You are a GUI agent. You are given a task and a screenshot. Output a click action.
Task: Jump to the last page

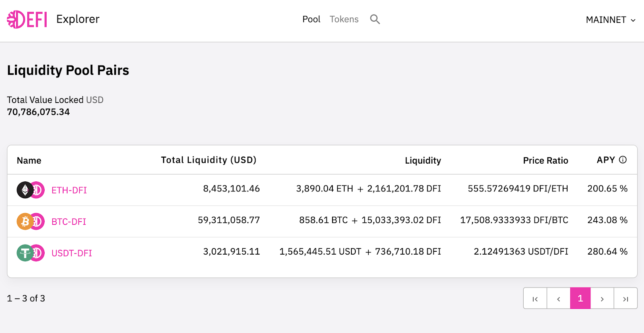tap(625, 298)
